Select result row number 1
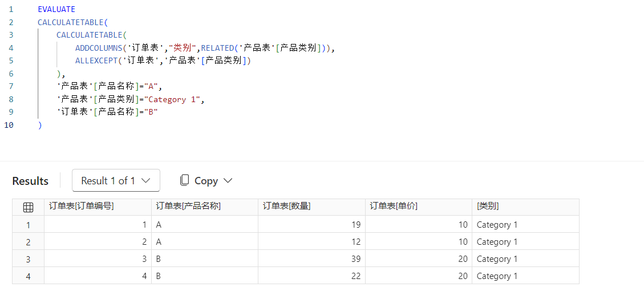 click(x=29, y=225)
